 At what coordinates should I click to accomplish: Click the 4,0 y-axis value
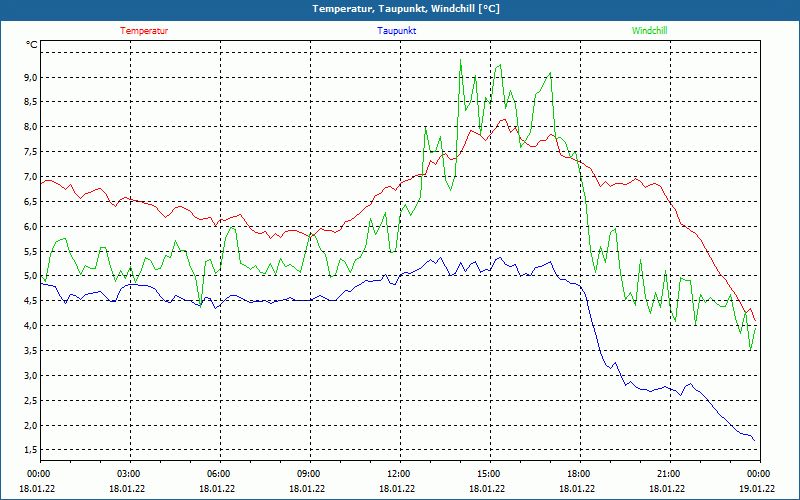point(31,326)
